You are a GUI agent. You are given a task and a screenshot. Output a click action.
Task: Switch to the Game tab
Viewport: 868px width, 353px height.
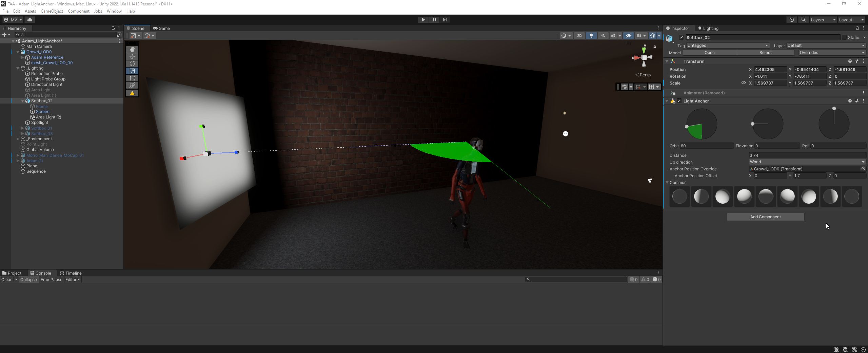pyautogui.click(x=162, y=28)
